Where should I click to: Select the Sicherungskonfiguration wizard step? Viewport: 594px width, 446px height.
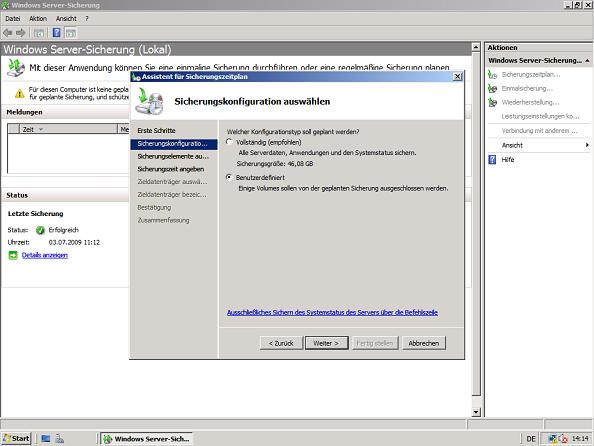click(x=174, y=144)
